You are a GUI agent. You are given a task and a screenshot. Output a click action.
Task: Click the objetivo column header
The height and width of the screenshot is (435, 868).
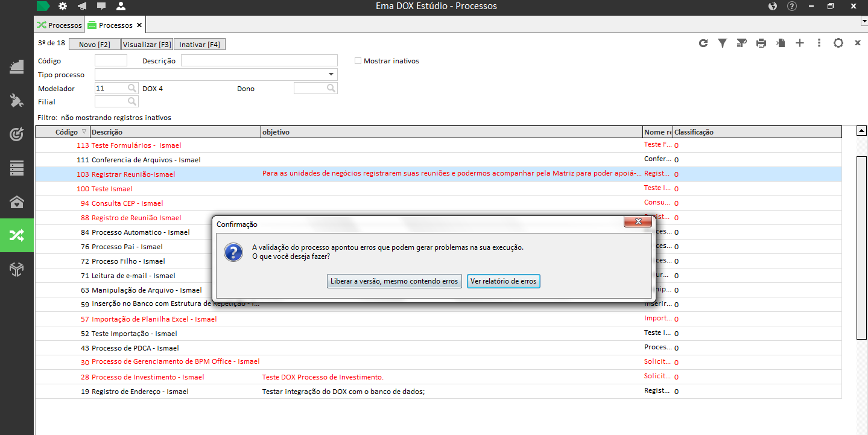coord(452,132)
